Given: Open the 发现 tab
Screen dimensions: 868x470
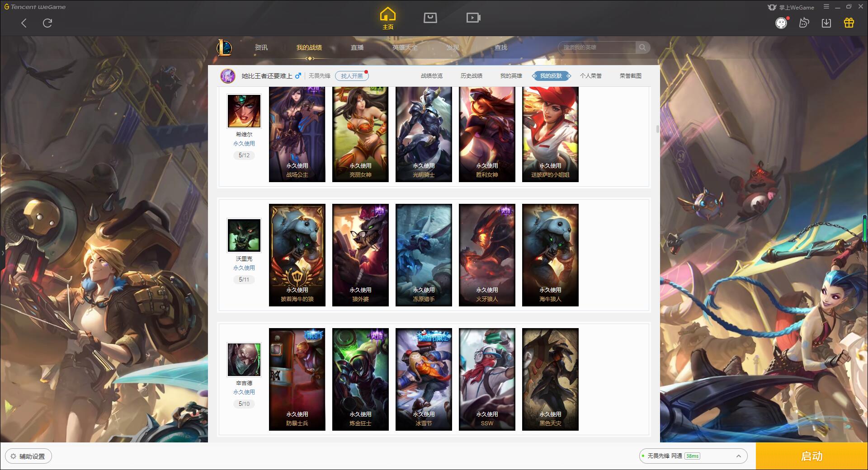Looking at the screenshot, I should (x=453, y=47).
